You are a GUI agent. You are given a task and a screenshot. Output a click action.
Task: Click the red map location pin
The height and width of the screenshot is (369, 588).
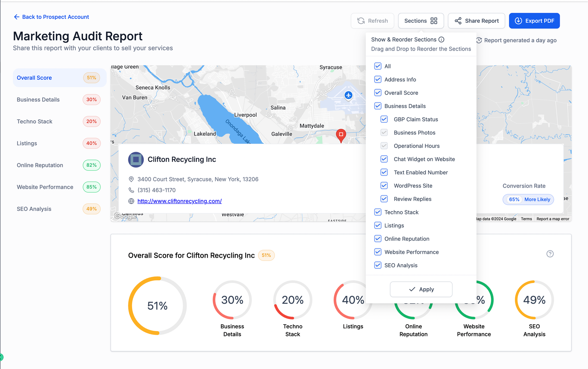click(x=341, y=135)
